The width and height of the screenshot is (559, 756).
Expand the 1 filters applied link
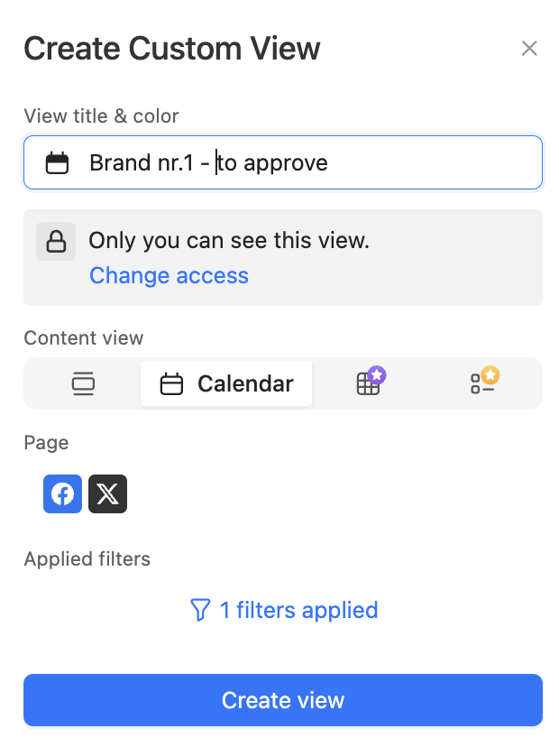click(x=298, y=610)
